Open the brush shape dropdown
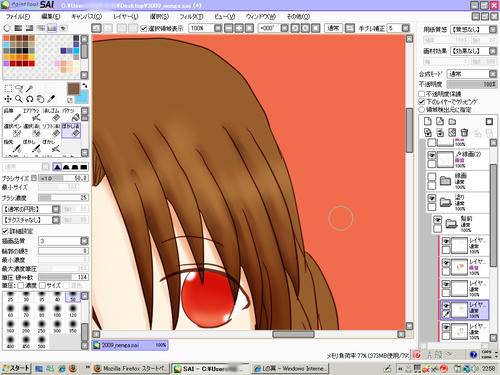 point(31,209)
